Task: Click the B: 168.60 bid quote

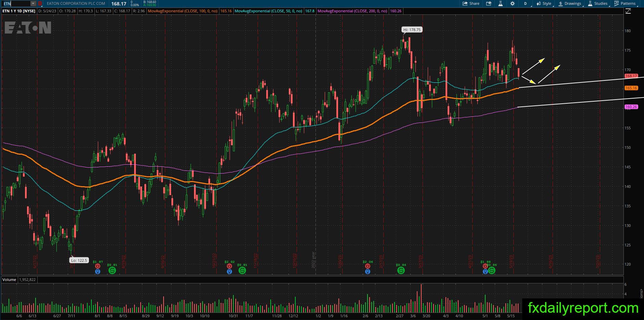Action: 150,2
